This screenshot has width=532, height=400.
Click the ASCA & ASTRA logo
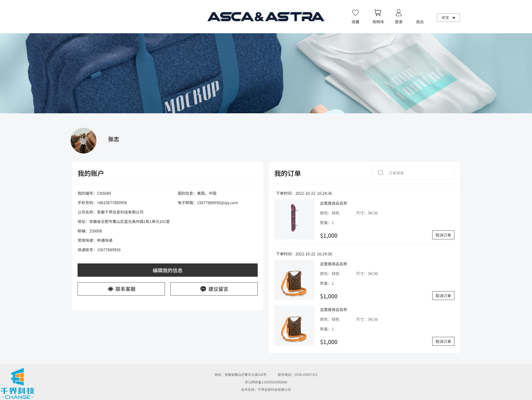point(266,17)
